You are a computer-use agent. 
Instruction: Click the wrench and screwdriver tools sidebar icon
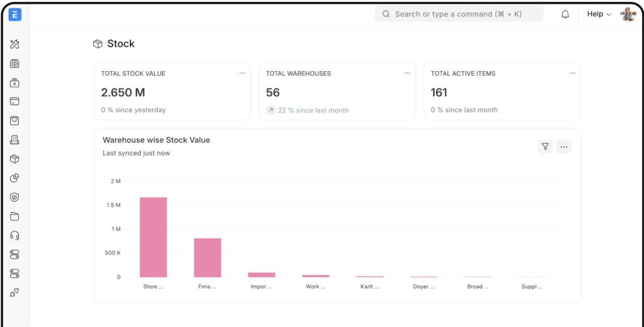15,45
